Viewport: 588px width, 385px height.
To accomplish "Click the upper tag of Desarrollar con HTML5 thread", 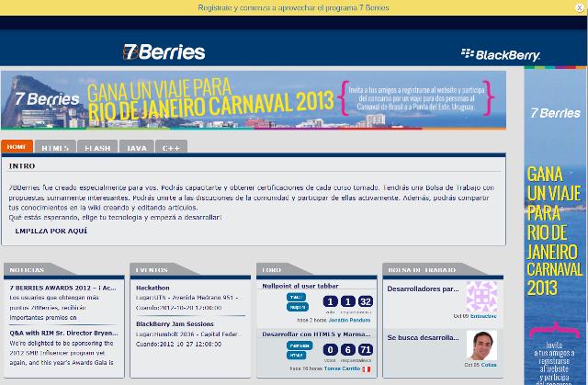I will tap(300, 345).
